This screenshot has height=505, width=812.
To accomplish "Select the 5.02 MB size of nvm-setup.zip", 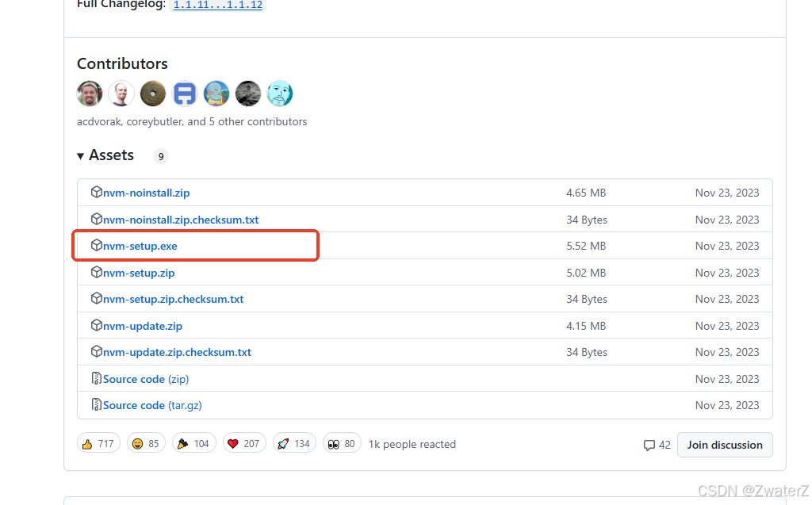I will pyautogui.click(x=586, y=273).
